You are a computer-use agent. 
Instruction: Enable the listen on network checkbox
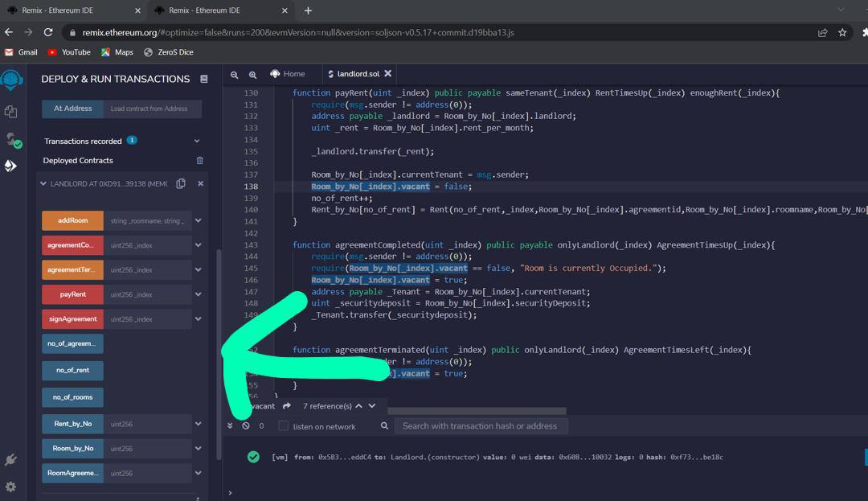(283, 426)
